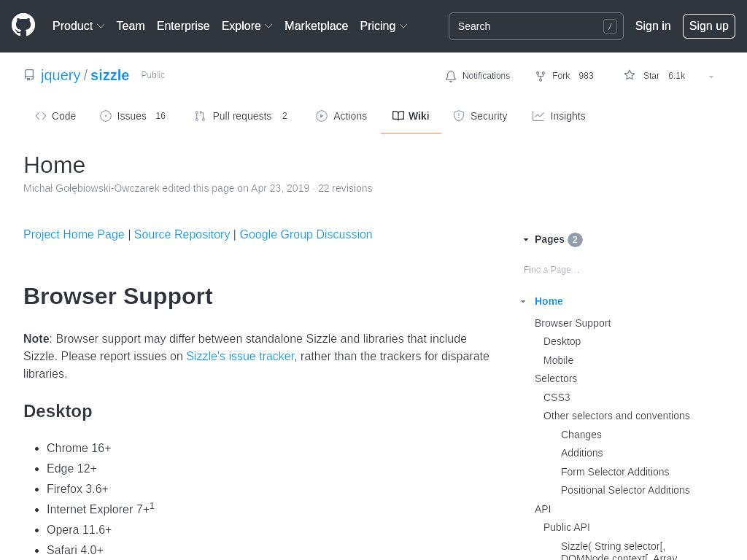Open the Home page in sidebar
Screen dimensions: 747x560
coord(549,301)
